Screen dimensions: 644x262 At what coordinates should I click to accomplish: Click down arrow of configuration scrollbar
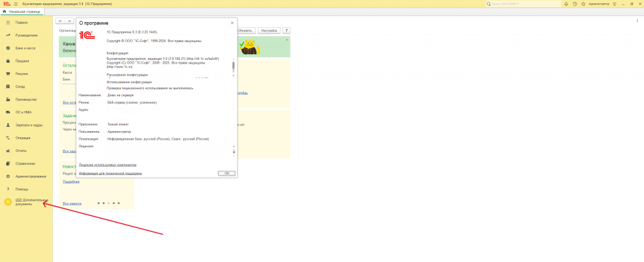[x=234, y=76]
